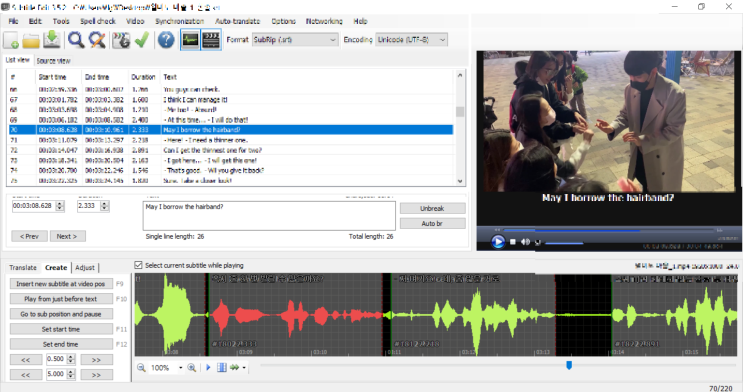Open the waveform zoom 100% dropdown
The width and height of the screenshot is (743, 392).
tap(181, 367)
